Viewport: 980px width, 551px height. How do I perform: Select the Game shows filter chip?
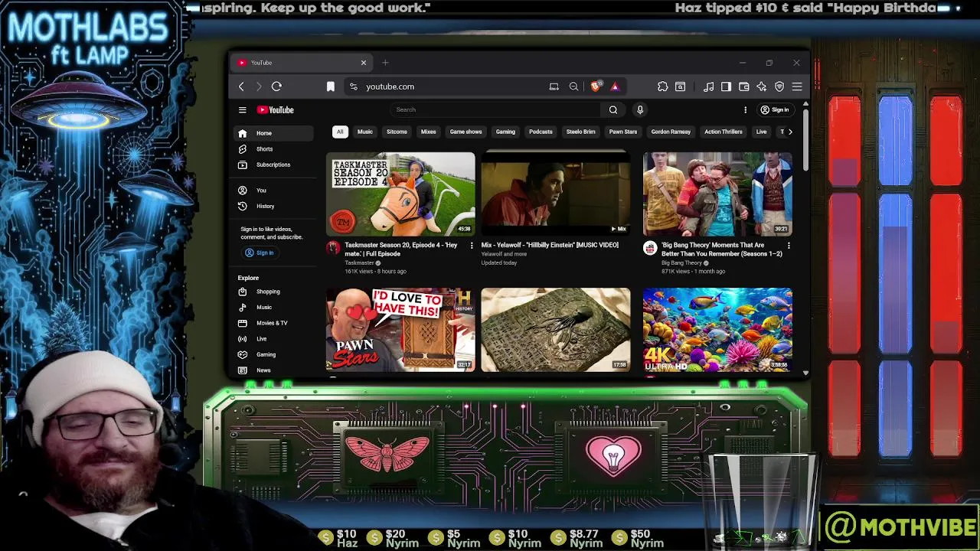tap(465, 132)
